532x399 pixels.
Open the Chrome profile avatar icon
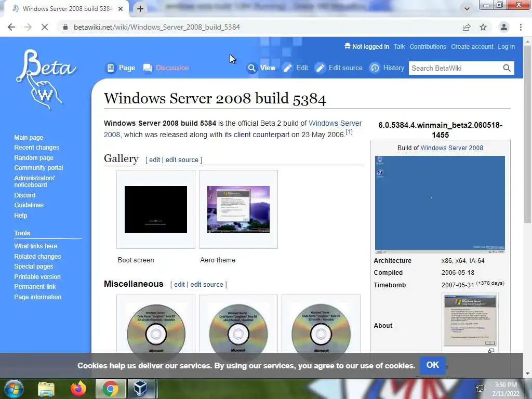504,27
